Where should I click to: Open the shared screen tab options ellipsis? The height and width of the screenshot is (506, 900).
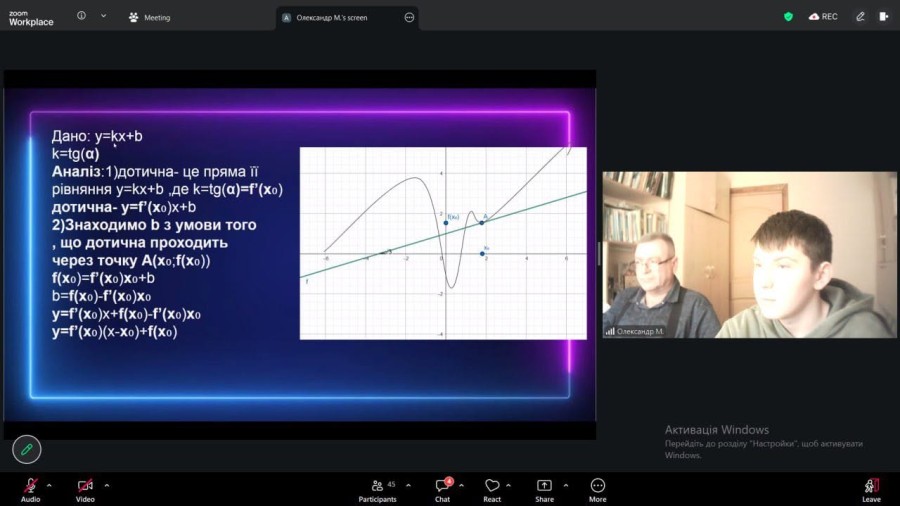pyautogui.click(x=409, y=18)
